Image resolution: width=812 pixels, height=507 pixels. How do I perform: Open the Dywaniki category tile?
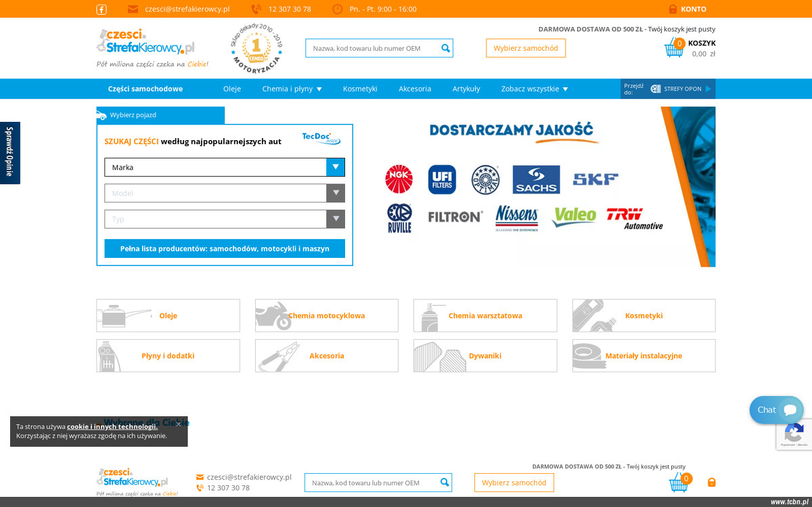click(x=485, y=355)
